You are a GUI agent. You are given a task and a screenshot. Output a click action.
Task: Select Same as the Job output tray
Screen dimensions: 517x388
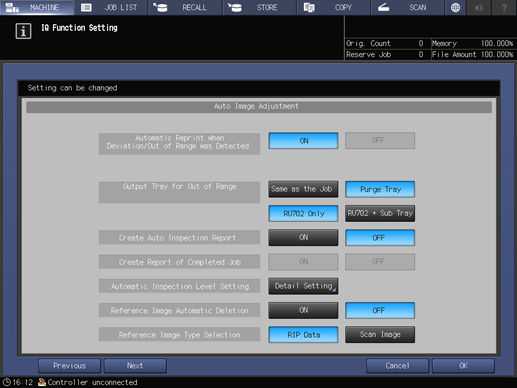(303, 189)
